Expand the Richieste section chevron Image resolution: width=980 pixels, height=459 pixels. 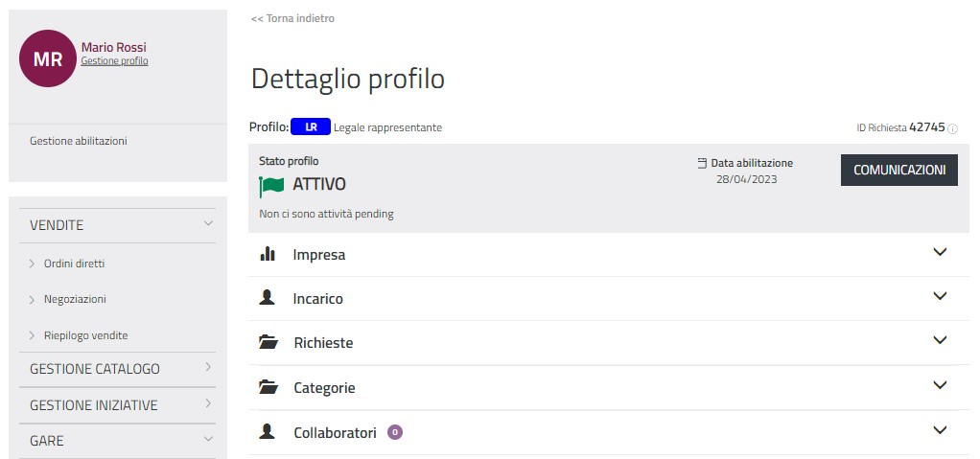click(940, 340)
